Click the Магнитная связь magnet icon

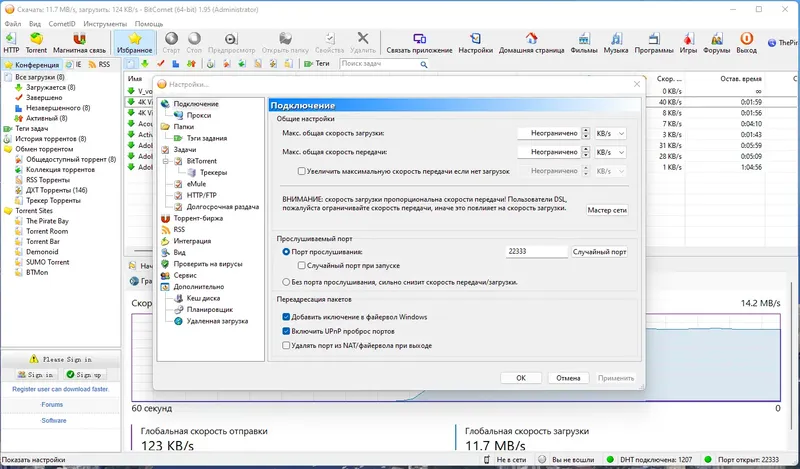tap(79, 43)
